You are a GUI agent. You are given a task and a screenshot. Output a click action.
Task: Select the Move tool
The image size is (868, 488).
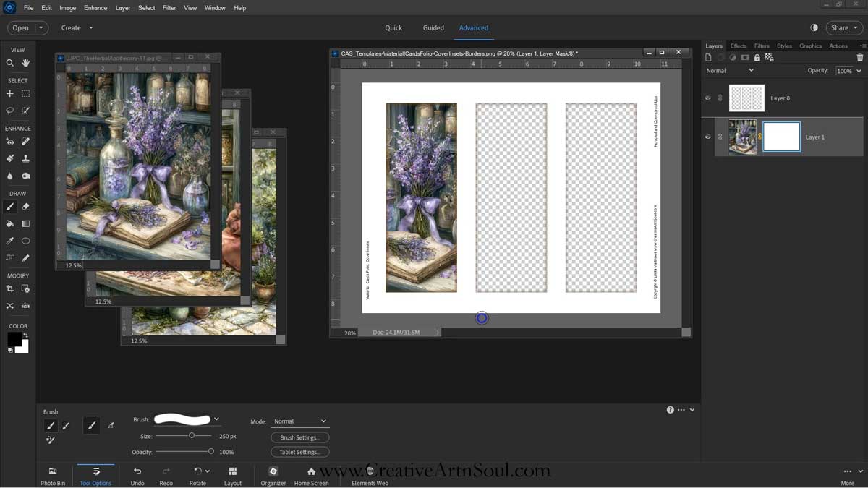[10, 94]
